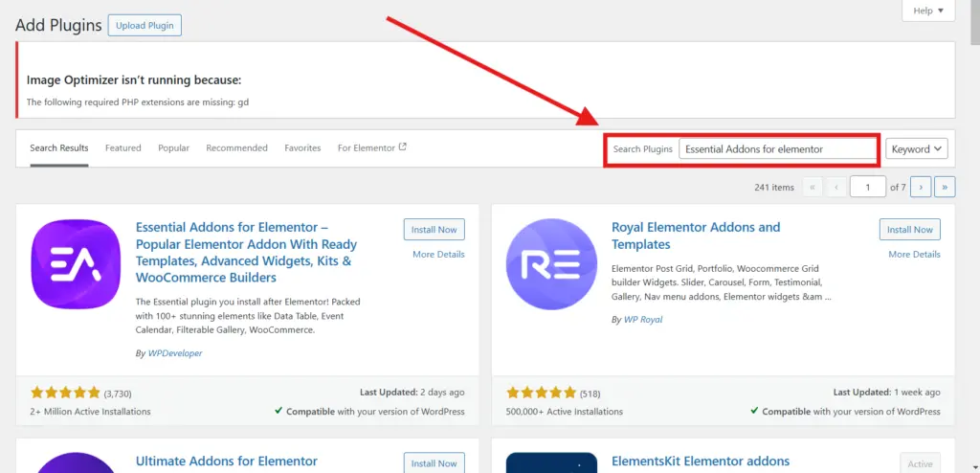Open the Essential Addons for Elementor title link
980x473 pixels.
coord(246,252)
